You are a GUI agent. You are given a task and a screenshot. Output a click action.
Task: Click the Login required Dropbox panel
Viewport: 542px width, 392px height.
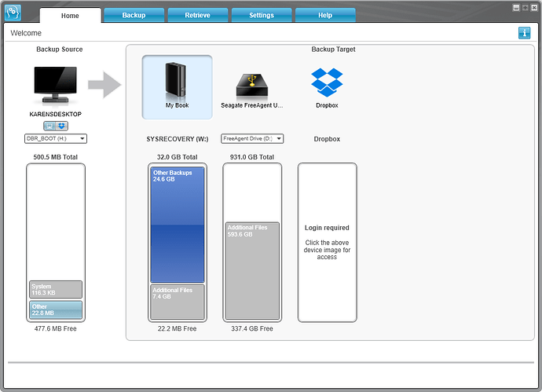pyautogui.click(x=327, y=243)
